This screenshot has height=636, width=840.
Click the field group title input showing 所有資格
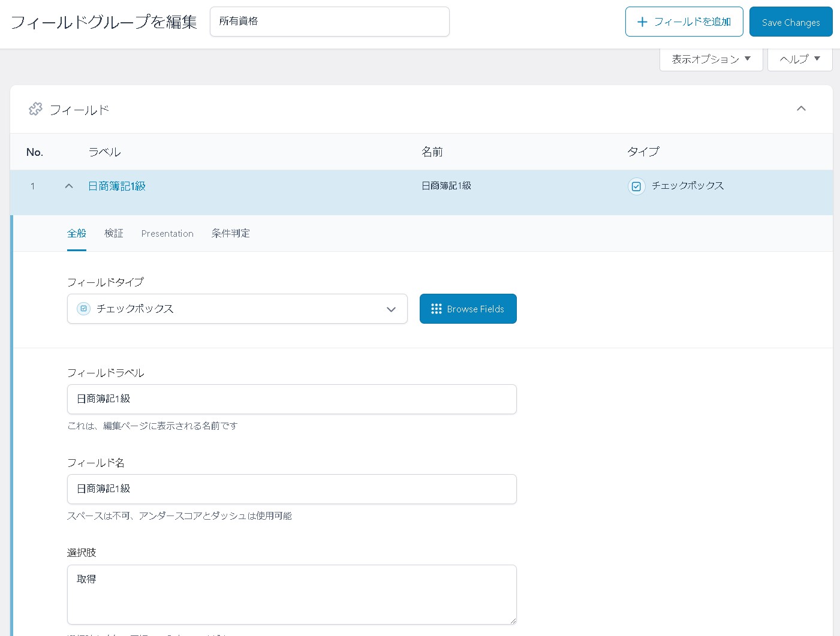(x=329, y=21)
